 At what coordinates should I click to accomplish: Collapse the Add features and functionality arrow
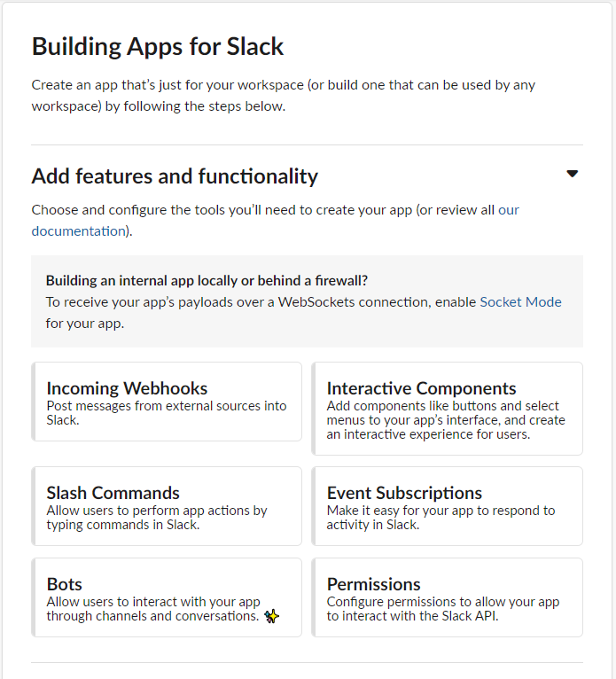[572, 174]
